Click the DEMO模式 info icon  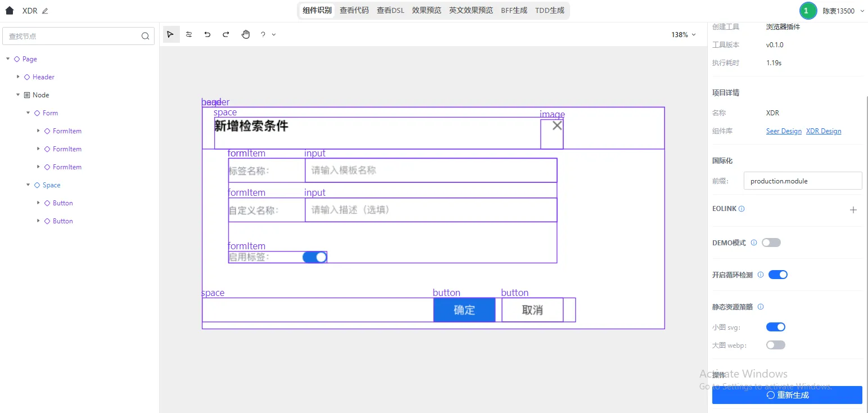754,243
